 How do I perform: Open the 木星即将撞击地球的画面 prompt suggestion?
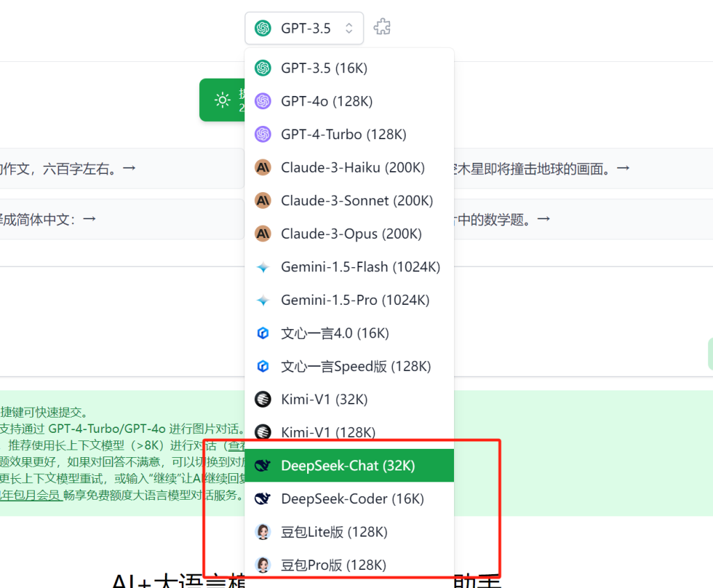(x=583, y=168)
